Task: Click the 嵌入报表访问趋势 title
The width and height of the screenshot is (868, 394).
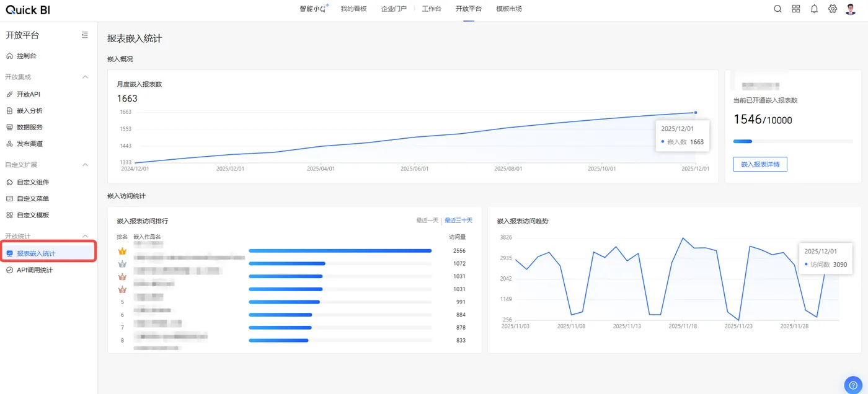Action: (523, 221)
